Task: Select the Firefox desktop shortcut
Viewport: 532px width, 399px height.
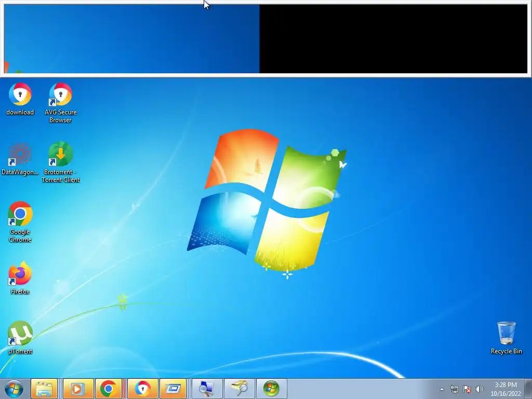Action: (20, 278)
